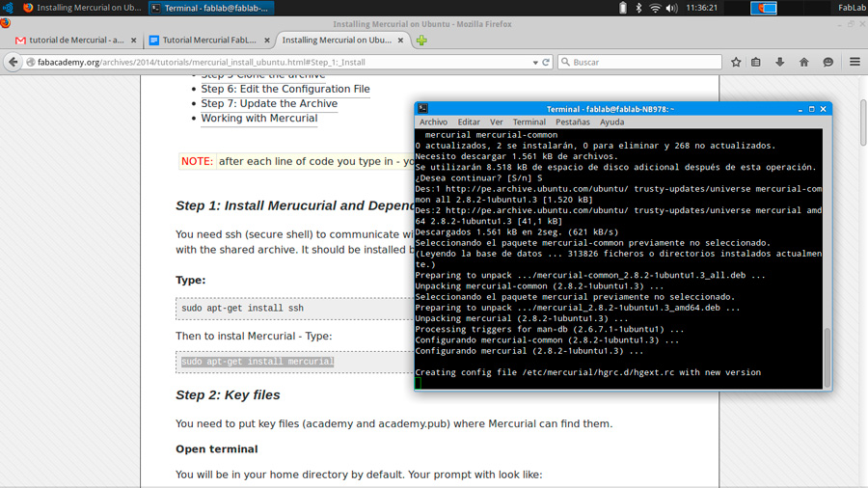Viewport: 868px width, 488px height.
Task: Click the workspace switcher in top panel
Action: (x=764, y=8)
